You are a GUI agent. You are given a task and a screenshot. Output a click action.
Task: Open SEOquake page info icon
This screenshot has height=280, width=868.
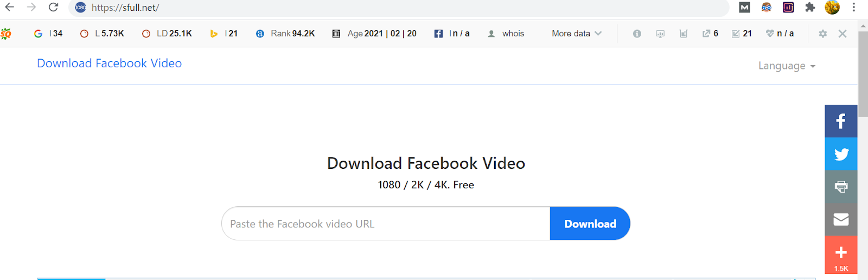637,34
